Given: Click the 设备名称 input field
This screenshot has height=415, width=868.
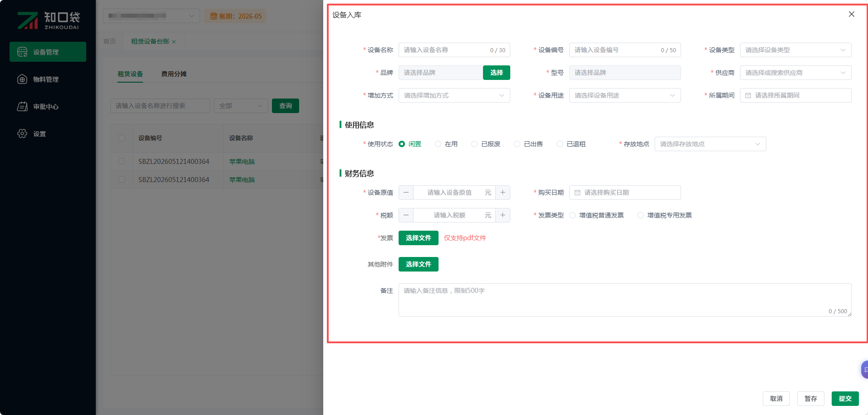Looking at the screenshot, I should [454, 50].
